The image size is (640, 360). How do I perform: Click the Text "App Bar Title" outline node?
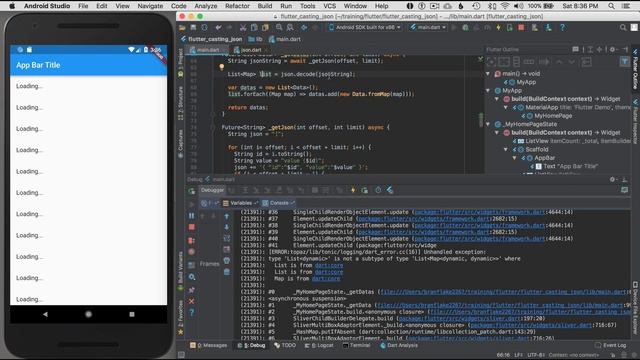(x=567, y=167)
